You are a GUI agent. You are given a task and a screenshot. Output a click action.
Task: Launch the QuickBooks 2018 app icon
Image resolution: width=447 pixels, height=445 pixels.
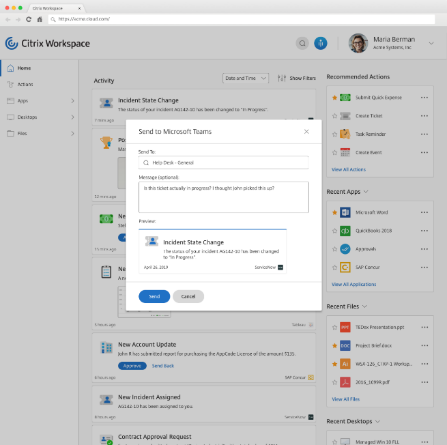(345, 231)
